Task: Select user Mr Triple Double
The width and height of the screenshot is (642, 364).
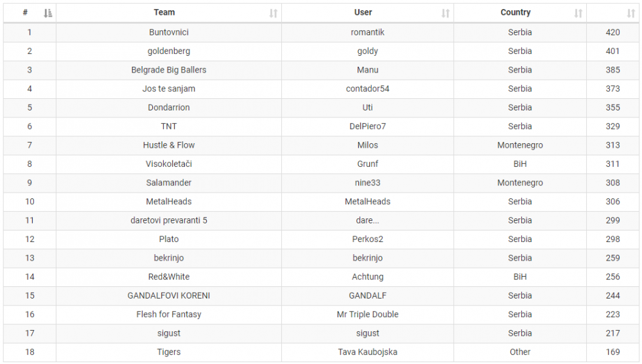Action: 368,315
